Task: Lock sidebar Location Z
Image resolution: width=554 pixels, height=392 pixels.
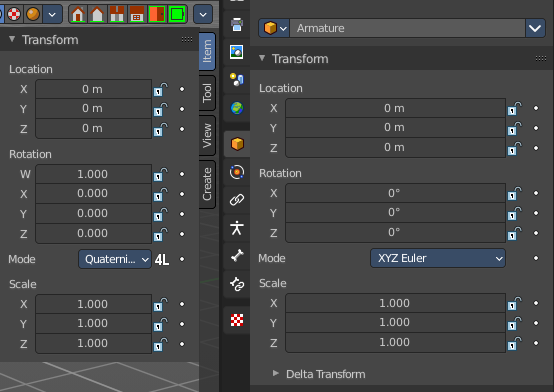Action: click(160, 129)
